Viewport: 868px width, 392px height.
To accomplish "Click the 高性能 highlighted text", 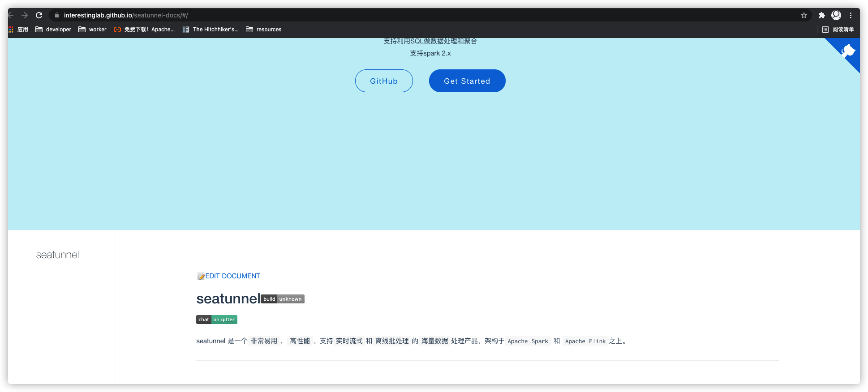I will [300, 341].
